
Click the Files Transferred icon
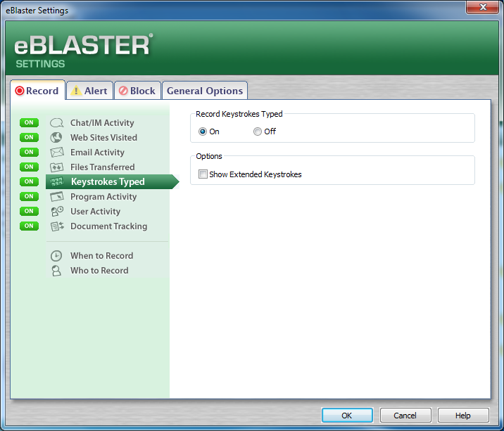[57, 167]
